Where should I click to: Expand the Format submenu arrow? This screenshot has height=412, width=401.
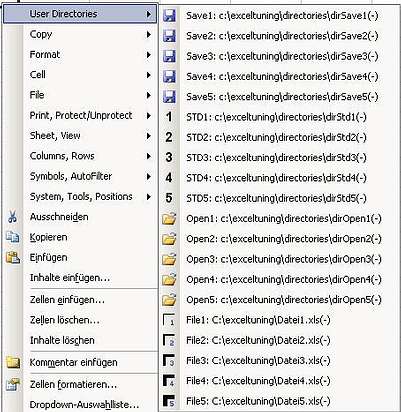point(148,55)
